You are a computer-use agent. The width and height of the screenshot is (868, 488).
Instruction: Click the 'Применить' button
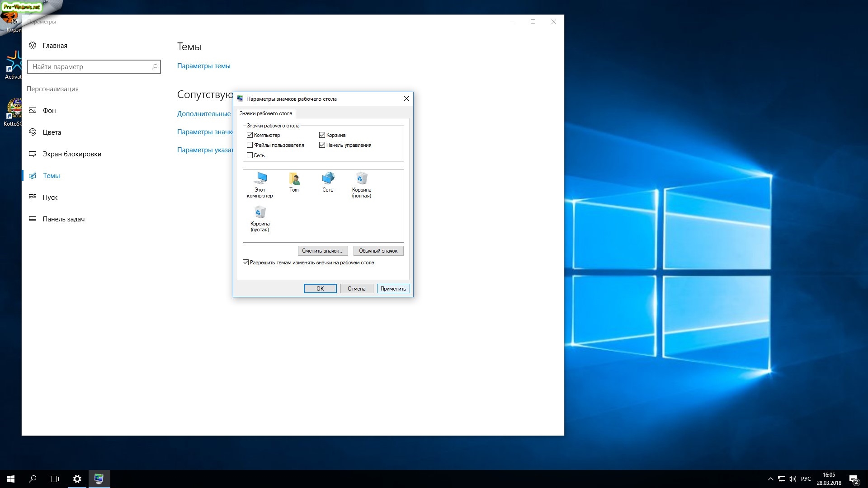pyautogui.click(x=393, y=289)
